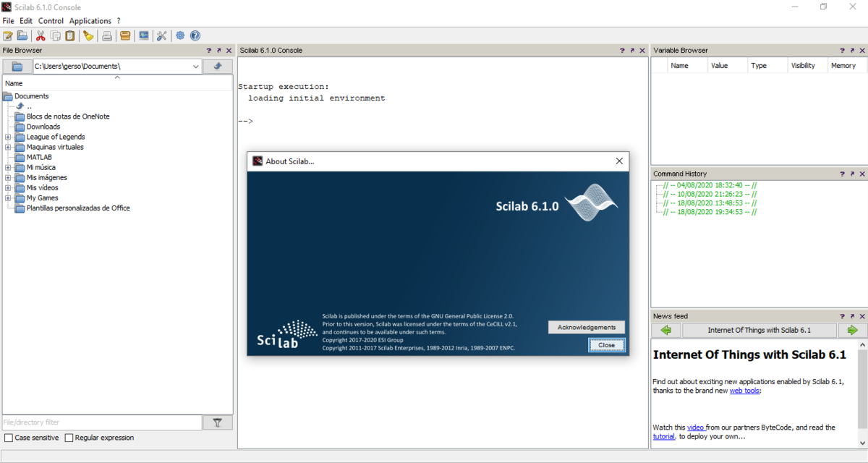Image resolution: width=868 pixels, height=463 pixels.
Task: Click the Open file toolbar icon
Action: pyautogui.click(x=22, y=35)
